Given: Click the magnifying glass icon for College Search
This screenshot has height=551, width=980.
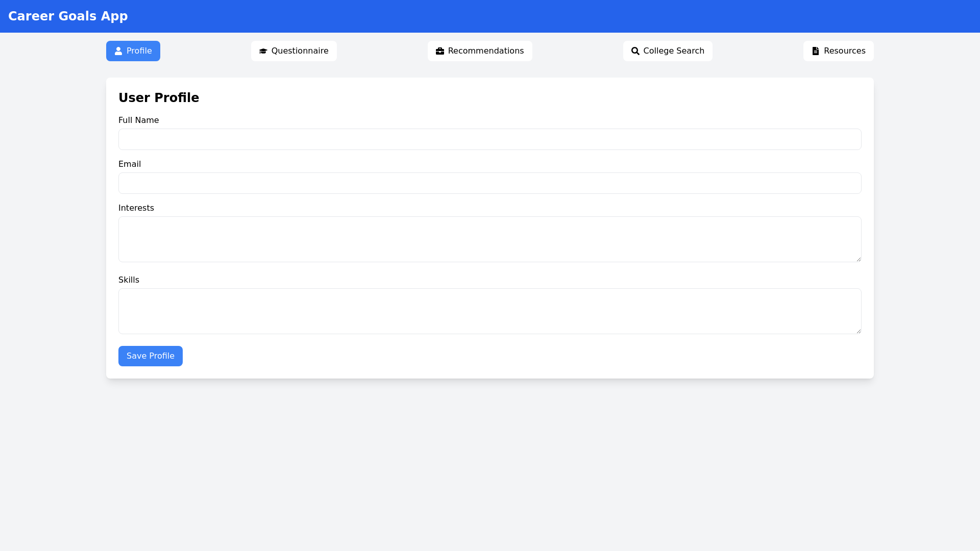Looking at the screenshot, I should coord(635,51).
